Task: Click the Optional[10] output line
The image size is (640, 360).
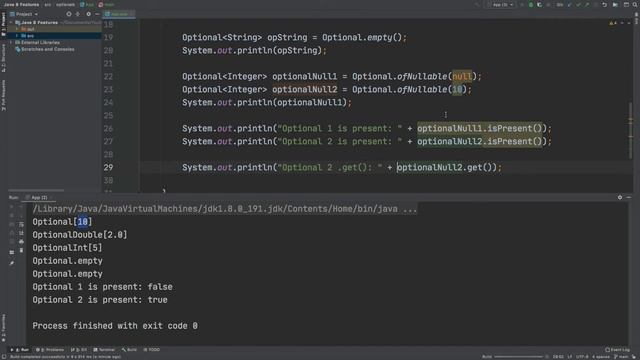Action: click(x=62, y=222)
